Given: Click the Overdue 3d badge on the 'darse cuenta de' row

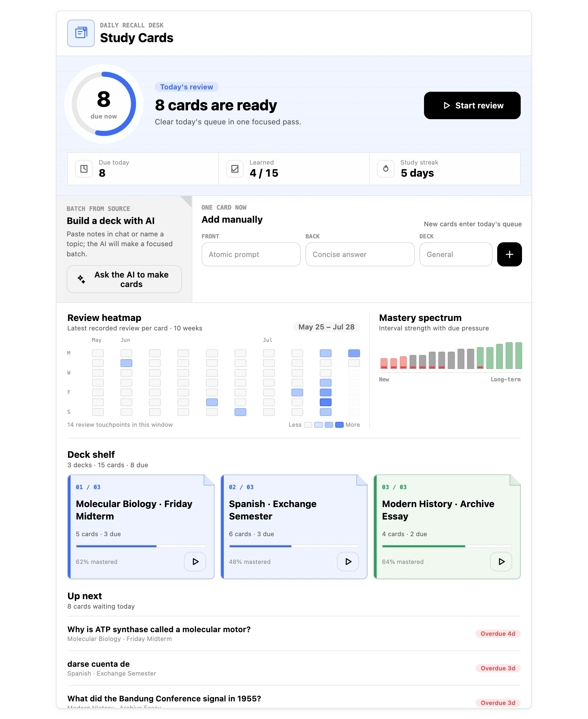Looking at the screenshot, I should pos(498,668).
